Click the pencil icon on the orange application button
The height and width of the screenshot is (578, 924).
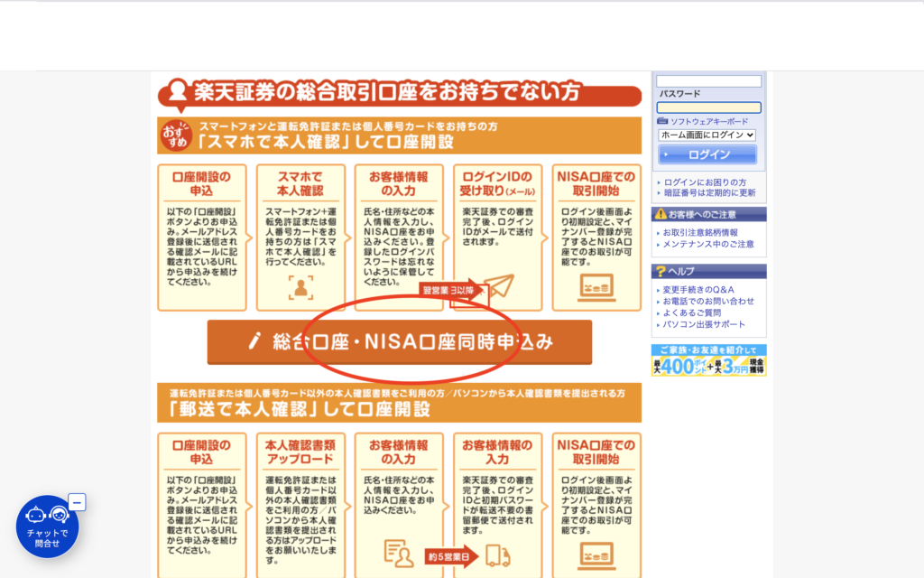(254, 341)
